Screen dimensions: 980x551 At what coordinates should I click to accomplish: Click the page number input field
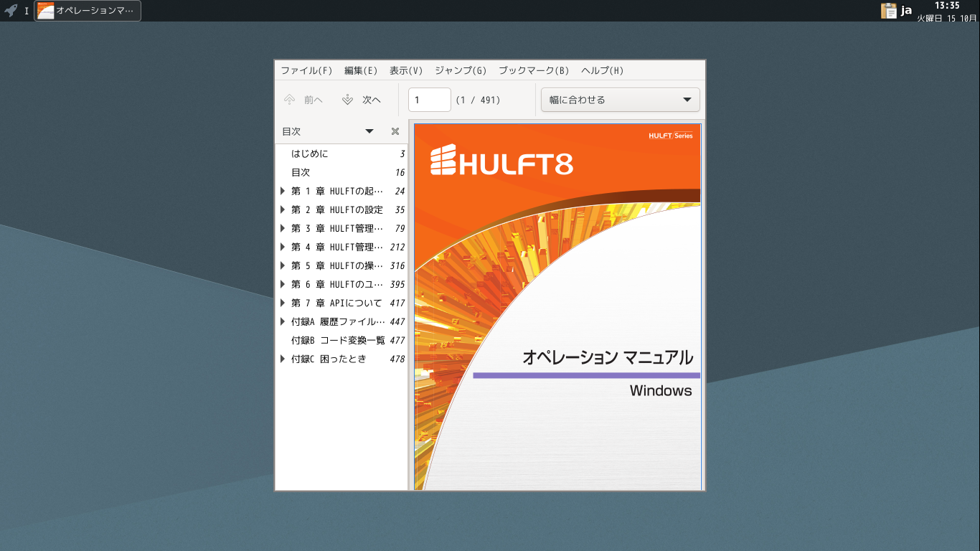pyautogui.click(x=430, y=100)
